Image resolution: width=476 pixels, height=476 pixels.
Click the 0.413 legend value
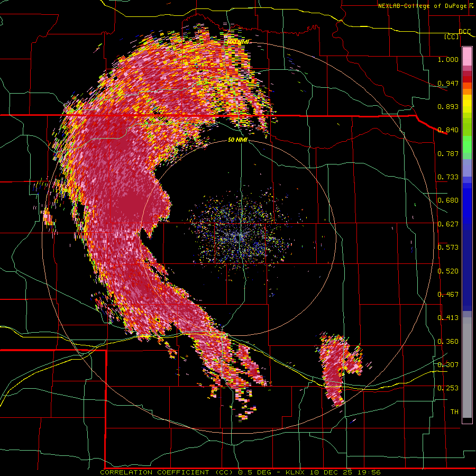pos(448,318)
